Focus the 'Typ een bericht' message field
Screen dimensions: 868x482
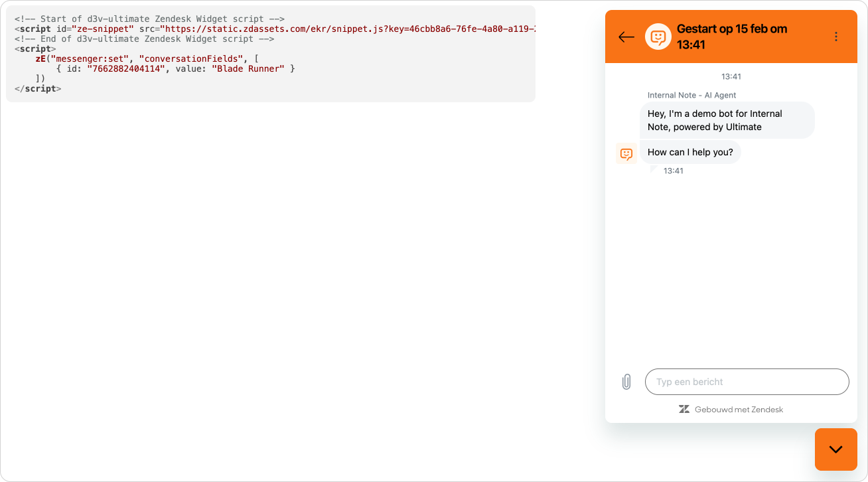(x=747, y=382)
